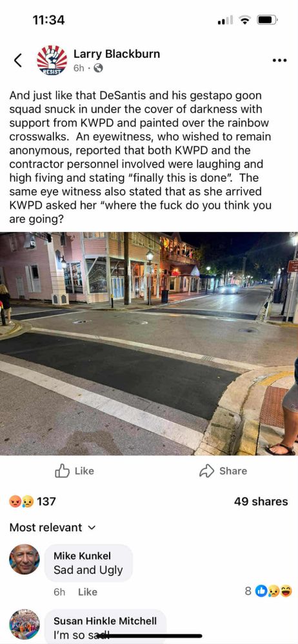Open the three-dots post options menu
The width and height of the screenshot is (298, 644).
279,61
